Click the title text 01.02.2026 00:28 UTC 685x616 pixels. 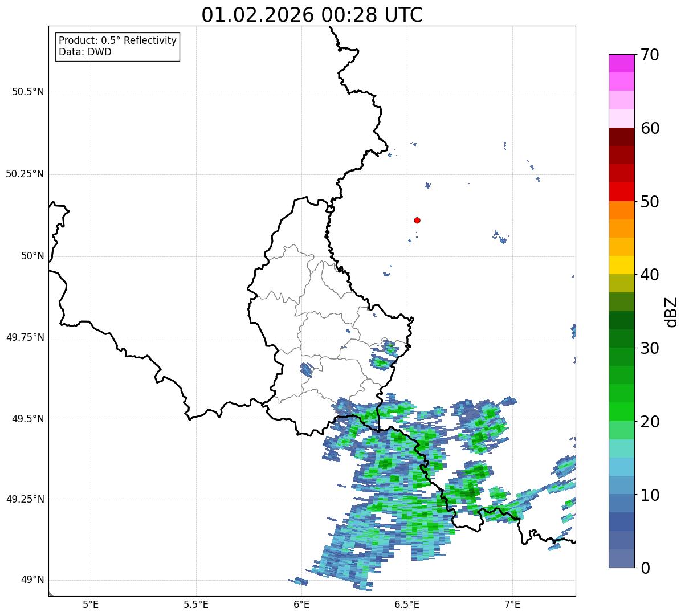click(312, 15)
